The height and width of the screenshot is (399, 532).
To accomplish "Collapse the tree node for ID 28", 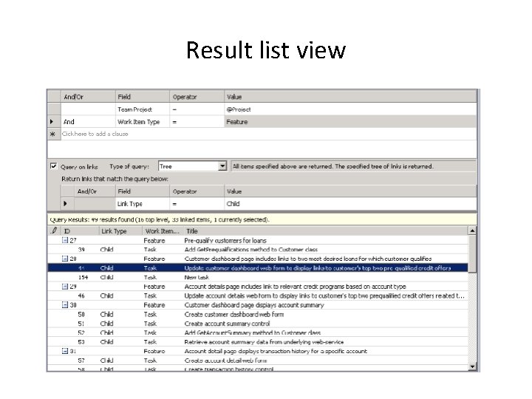I will click(65, 259).
